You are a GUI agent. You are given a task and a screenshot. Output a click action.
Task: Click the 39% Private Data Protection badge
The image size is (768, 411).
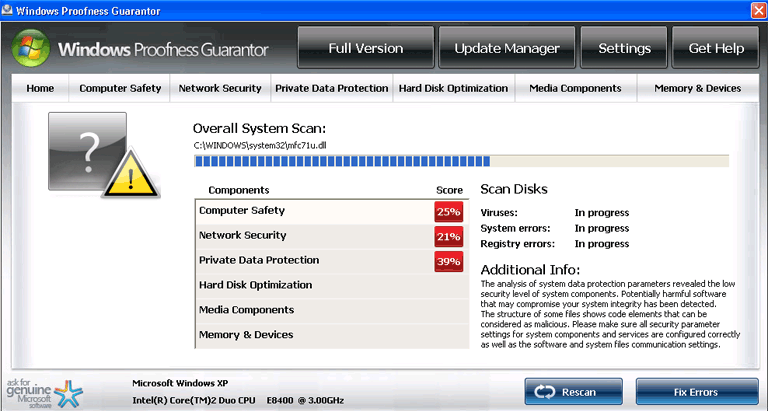(448, 261)
